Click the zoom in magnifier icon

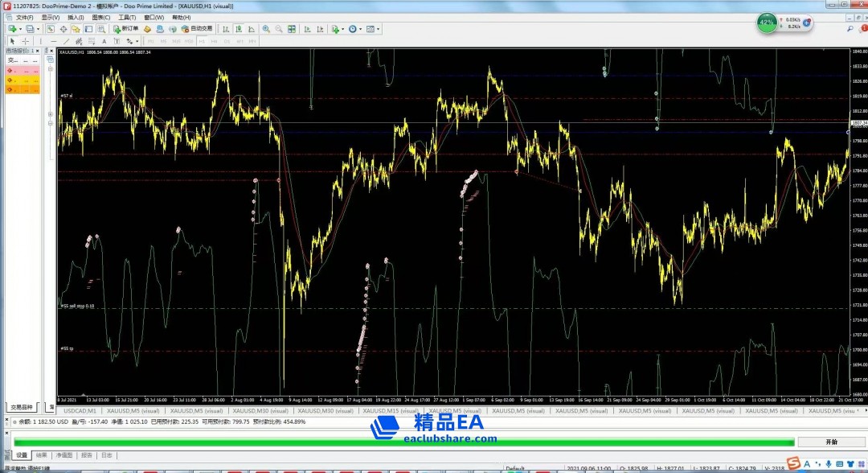pos(265,29)
